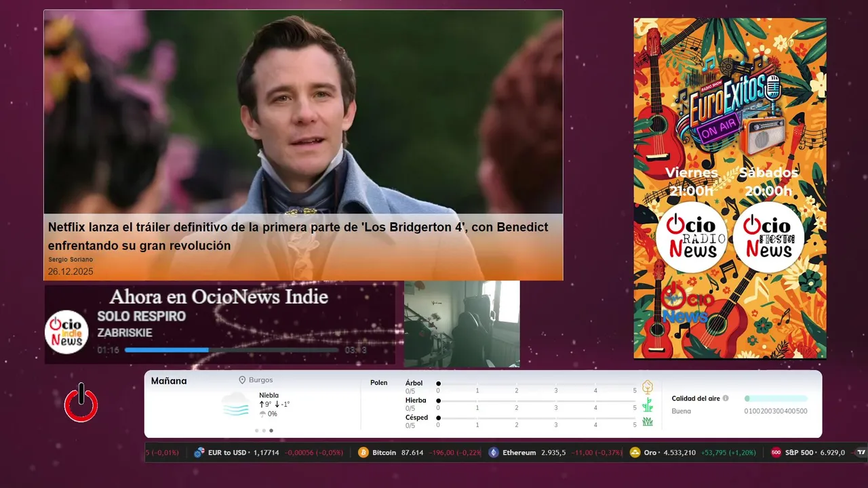
Task: Click the Bitcoin price 87.614
Action: pos(412,453)
